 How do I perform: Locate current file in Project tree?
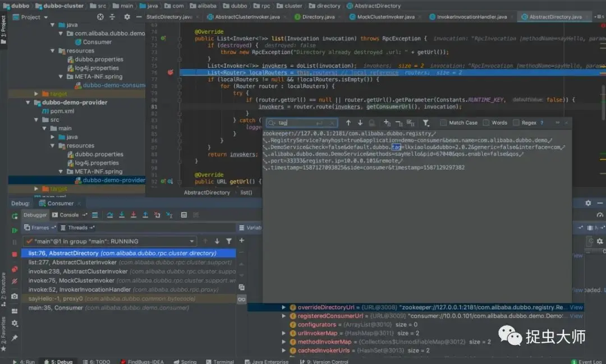pos(100,17)
